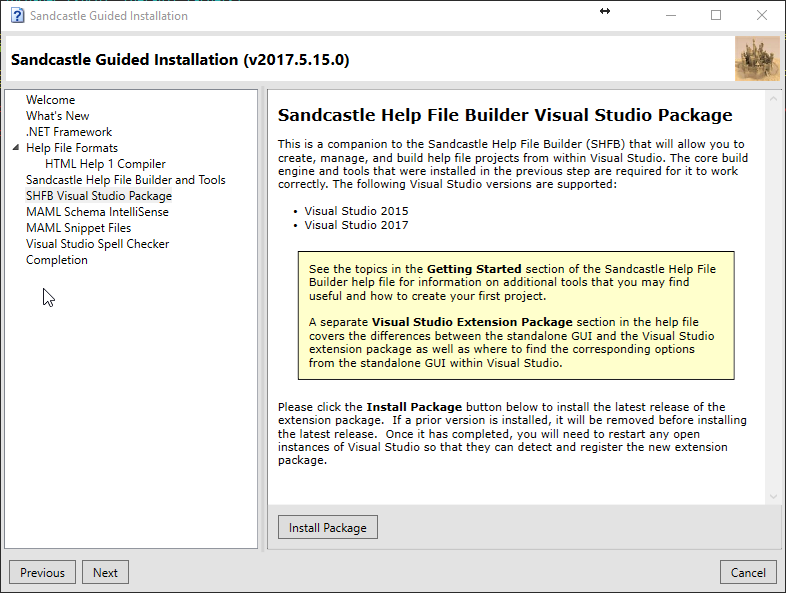Click the 'Visual Studio 2015' bullet text

click(356, 211)
